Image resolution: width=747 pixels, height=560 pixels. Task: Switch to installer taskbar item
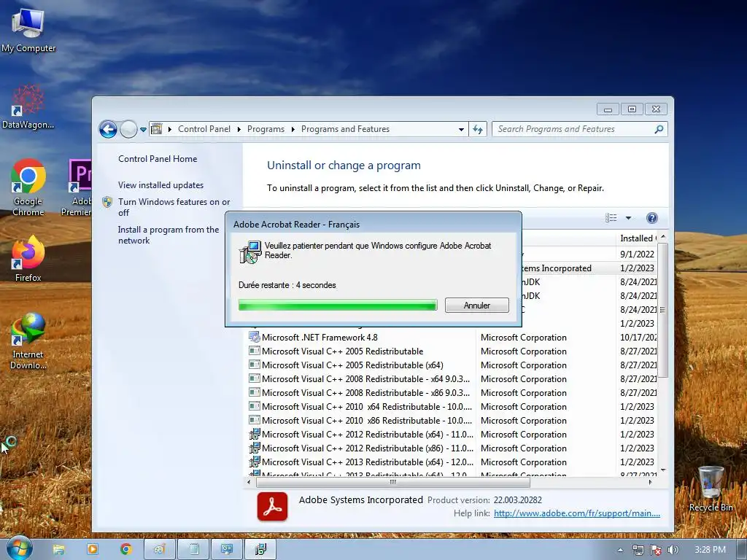point(260,550)
